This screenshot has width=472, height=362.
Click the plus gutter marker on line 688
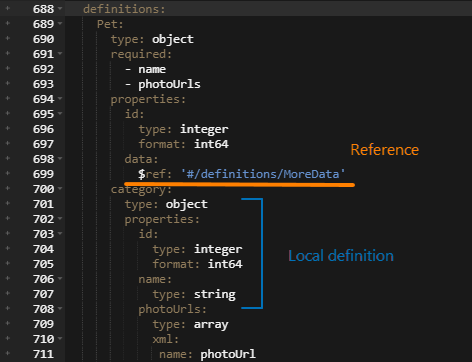click(8, 8)
